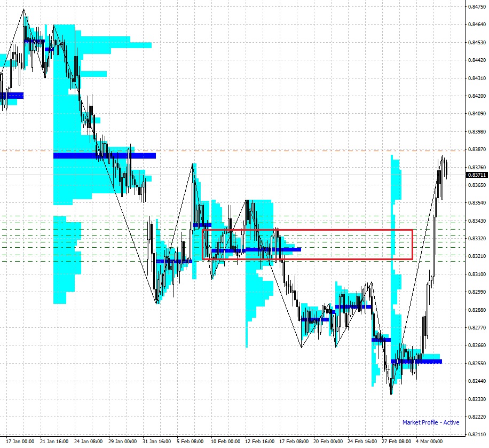This screenshot has height=448, width=489.
Task: Click the 0.82330 price axis label
Action: pyautogui.click(x=477, y=399)
